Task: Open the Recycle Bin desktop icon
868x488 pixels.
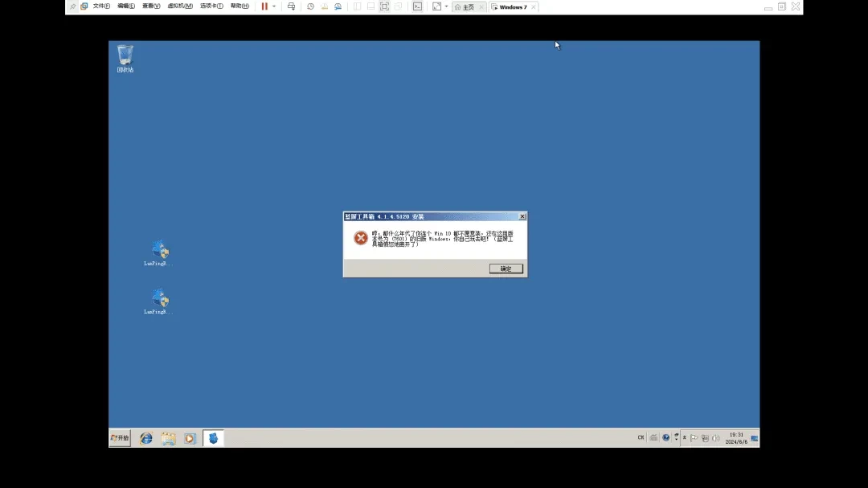Action: (x=125, y=58)
